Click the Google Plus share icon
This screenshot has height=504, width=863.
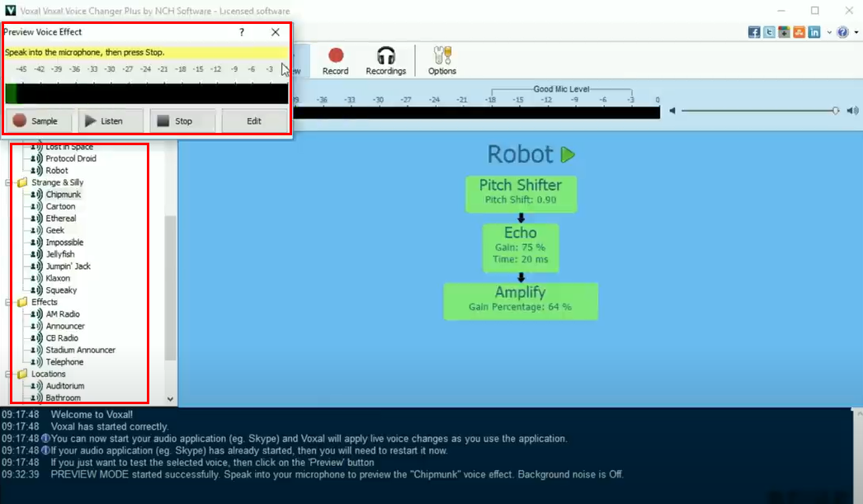tap(784, 32)
